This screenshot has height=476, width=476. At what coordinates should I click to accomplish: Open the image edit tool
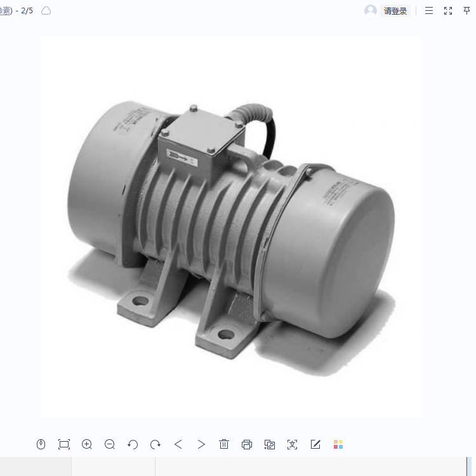point(315,444)
